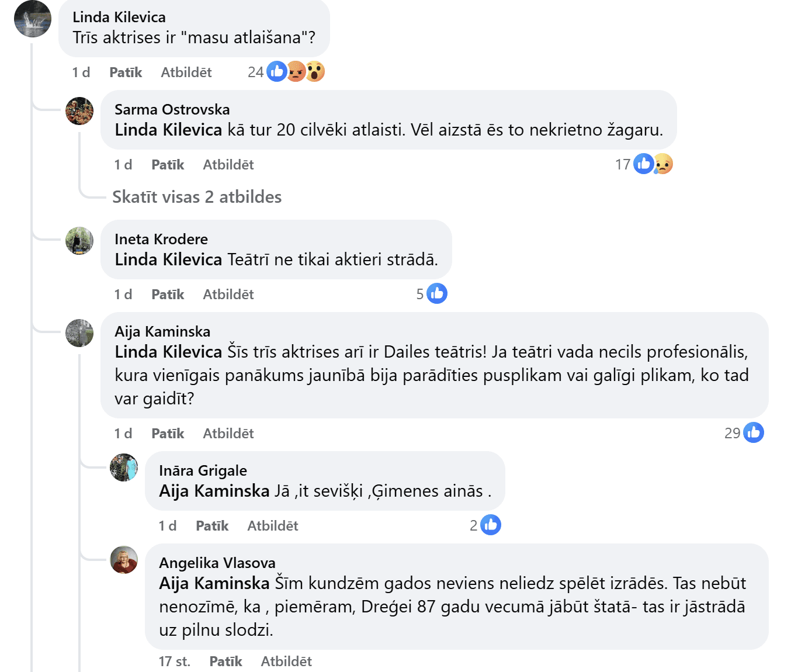Open Angelika Vlasova's profile name link

217,563
